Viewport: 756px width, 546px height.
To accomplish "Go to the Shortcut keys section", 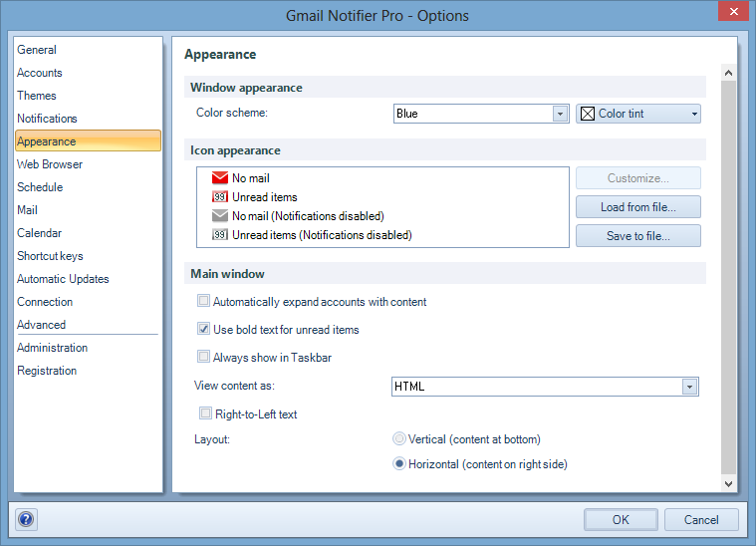I will click(50, 256).
